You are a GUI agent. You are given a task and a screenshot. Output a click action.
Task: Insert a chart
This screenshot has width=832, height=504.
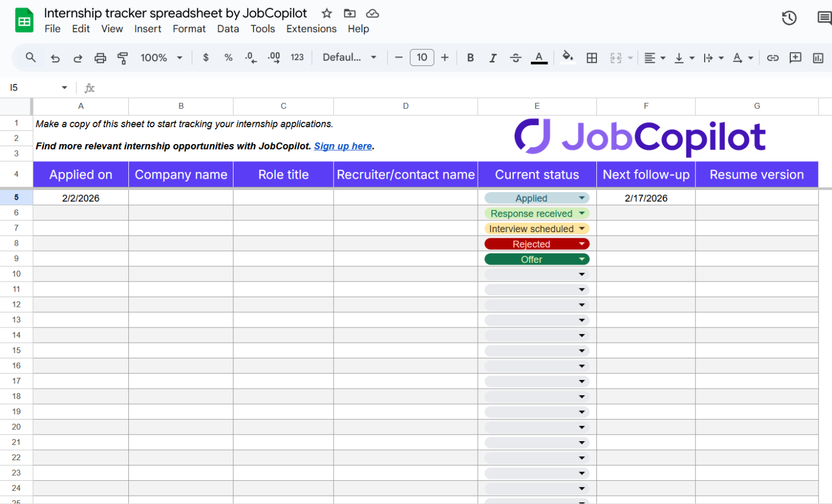coord(818,57)
